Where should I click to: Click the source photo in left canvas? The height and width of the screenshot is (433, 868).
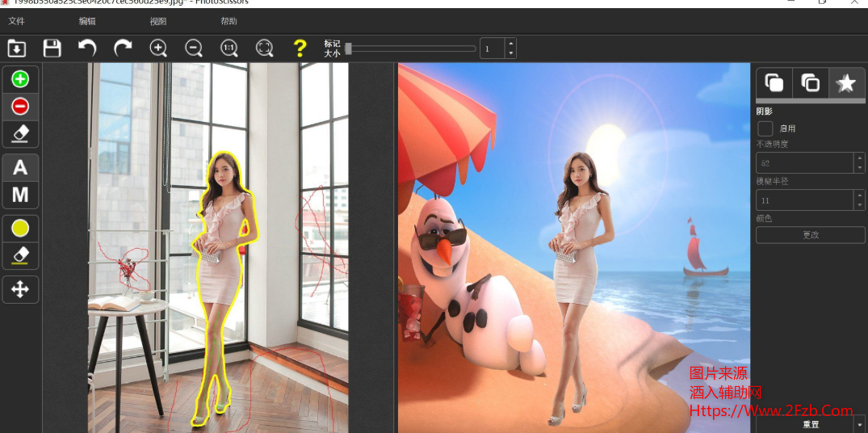coord(218,247)
